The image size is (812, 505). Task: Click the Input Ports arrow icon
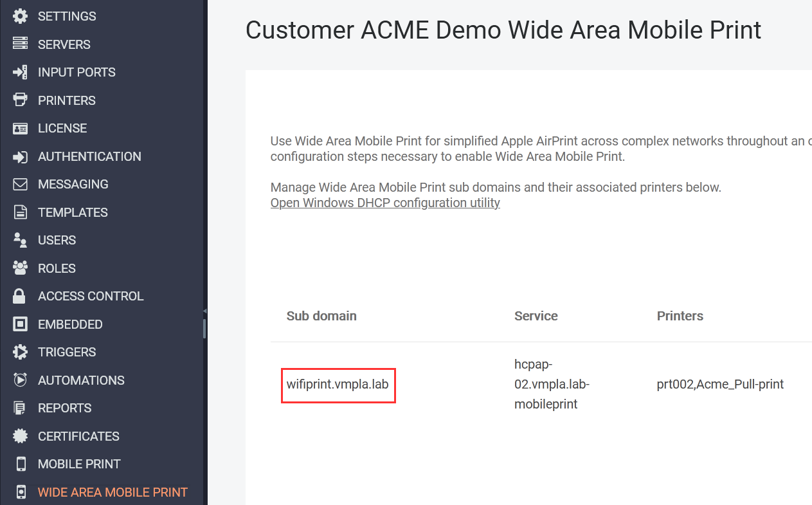(21, 72)
